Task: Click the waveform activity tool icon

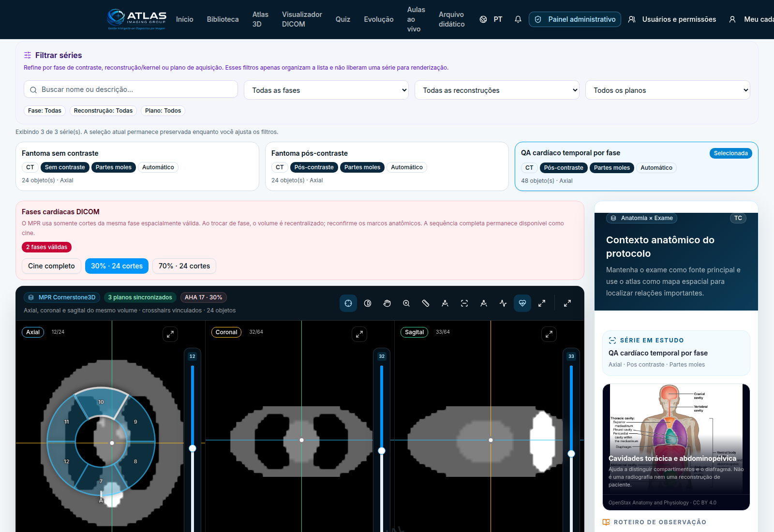Action: (503, 303)
